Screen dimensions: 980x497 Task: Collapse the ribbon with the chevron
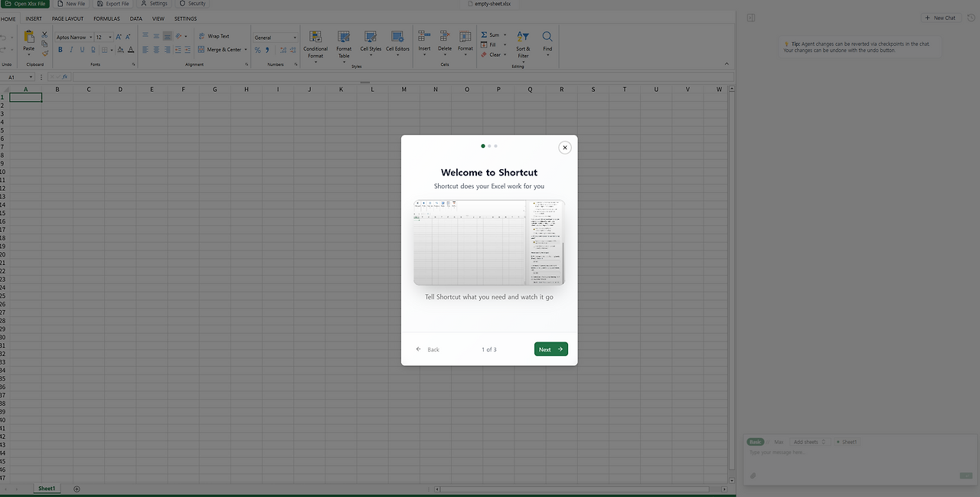(x=727, y=64)
